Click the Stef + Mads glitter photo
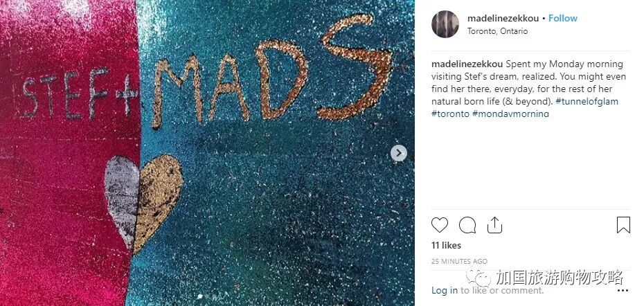644x306 pixels. click(208, 153)
